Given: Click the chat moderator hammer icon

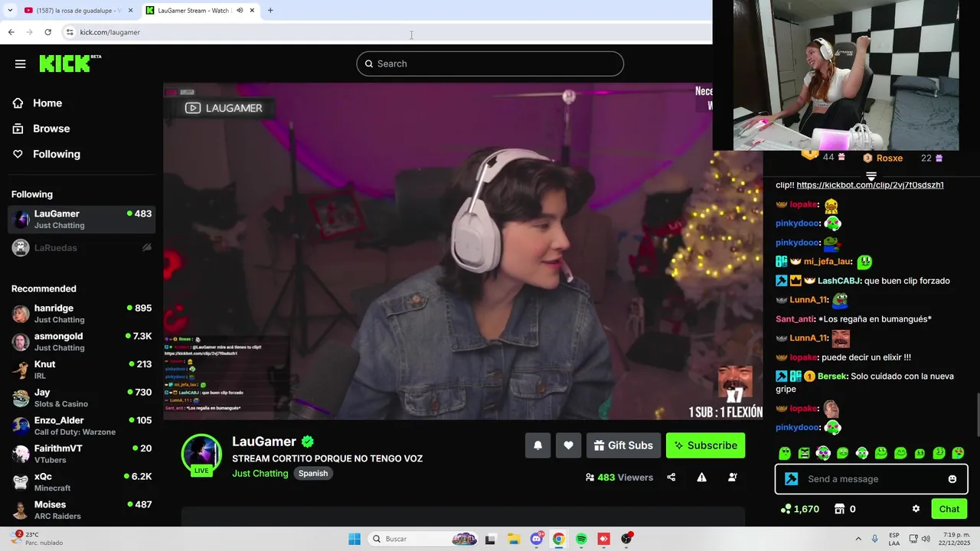Looking at the screenshot, I should [791, 479].
